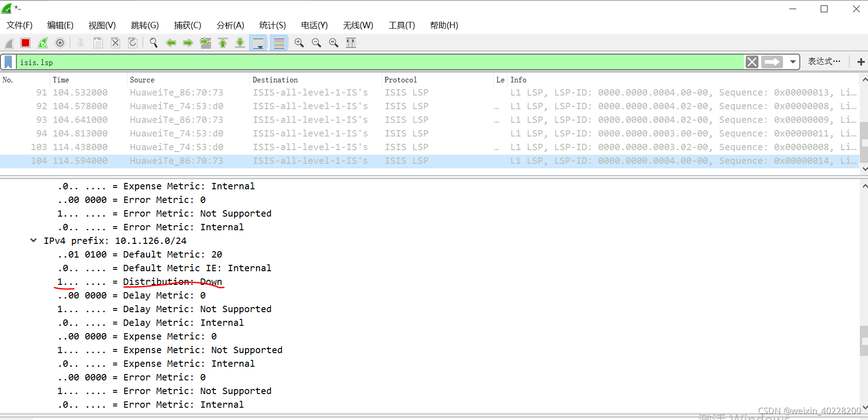Open the 电话(Y) menu
The height and width of the screenshot is (420, 868).
(x=315, y=25)
